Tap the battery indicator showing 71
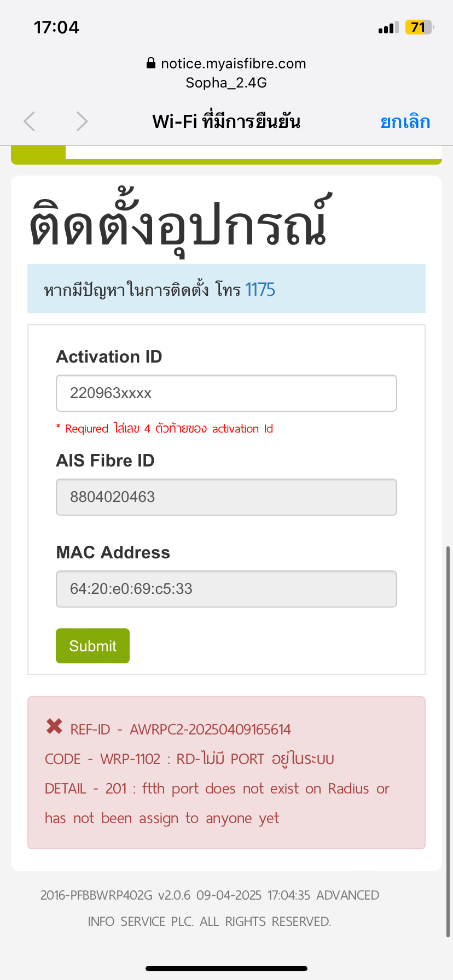453x980 pixels. (x=419, y=27)
